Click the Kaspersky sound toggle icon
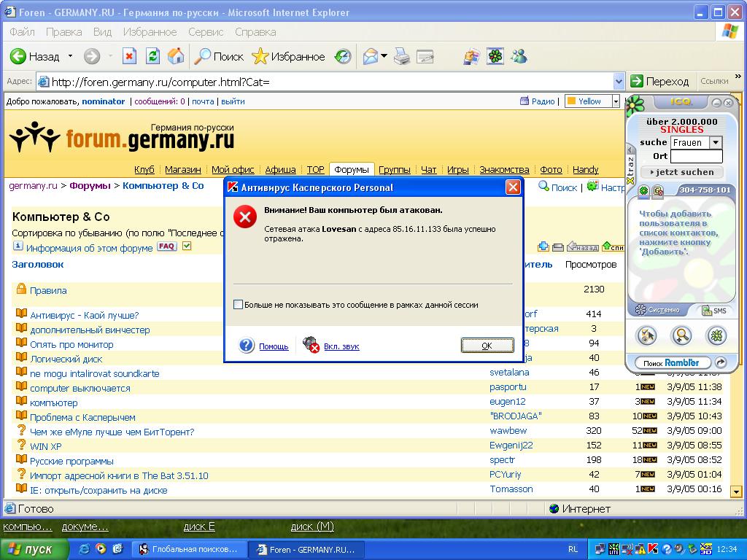The width and height of the screenshot is (747, 560). (x=311, y=345)
